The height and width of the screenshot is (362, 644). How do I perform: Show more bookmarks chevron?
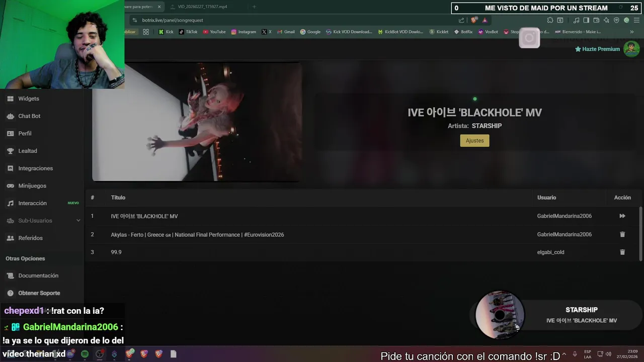pyautogui.click(x=632, y=32)
